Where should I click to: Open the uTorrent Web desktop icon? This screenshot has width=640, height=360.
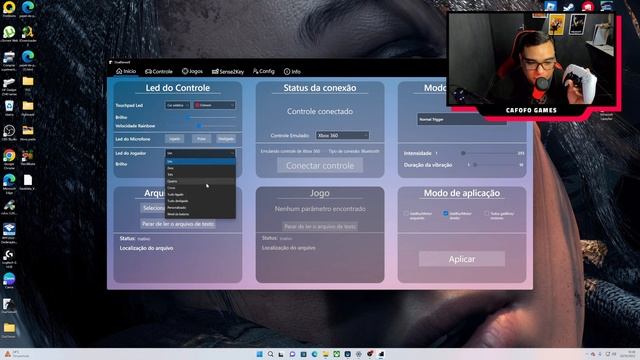pyautogui.click(x=9, y=33)
